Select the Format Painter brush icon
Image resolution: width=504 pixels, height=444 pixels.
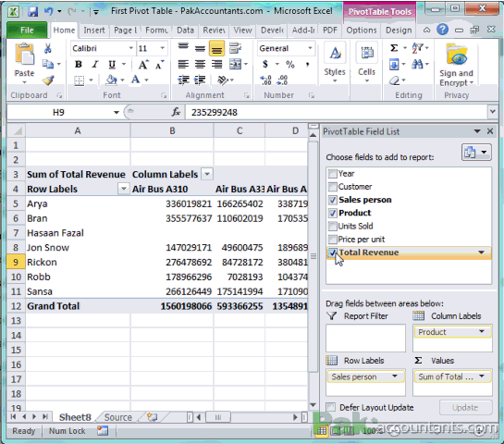click(x=48, y=80)
